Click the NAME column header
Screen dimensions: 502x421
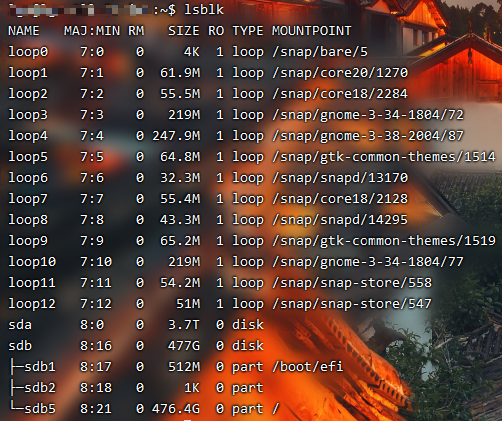(24, 31)
